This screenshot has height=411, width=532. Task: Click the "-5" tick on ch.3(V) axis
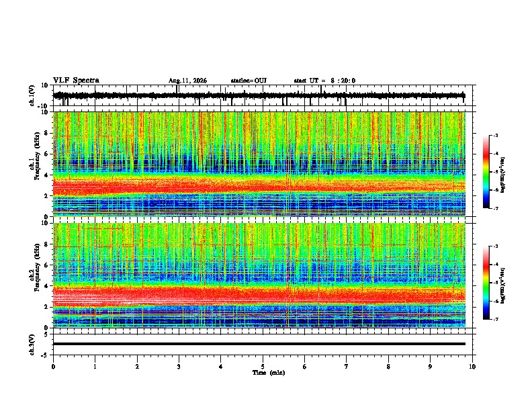[45, 355]
